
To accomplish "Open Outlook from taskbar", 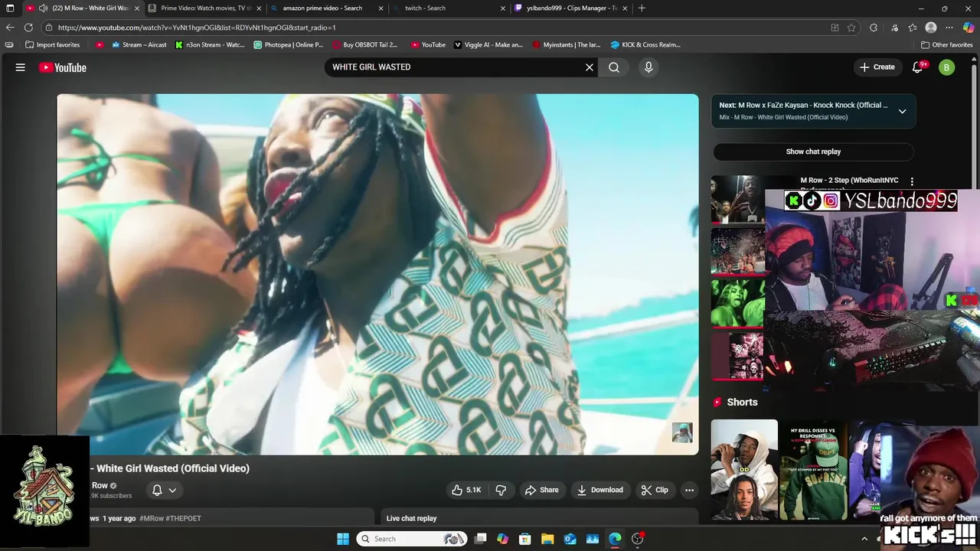I will 570,539.
